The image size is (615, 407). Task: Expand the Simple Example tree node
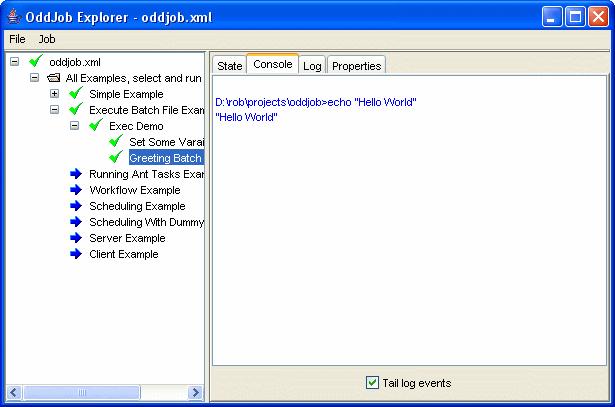click(54, 94)
